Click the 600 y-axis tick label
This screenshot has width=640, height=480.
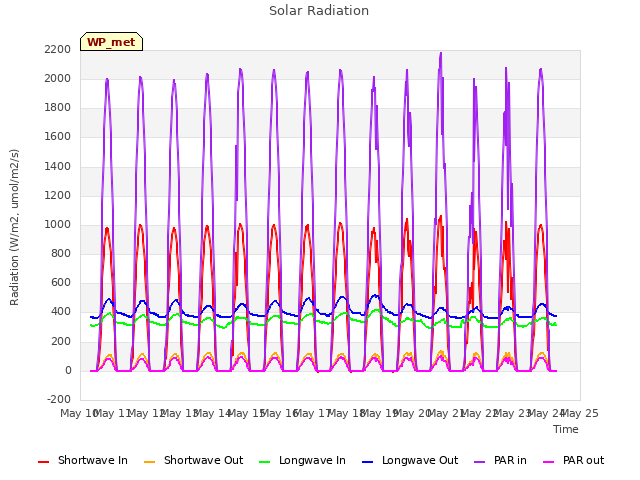(x=61, y=282)
